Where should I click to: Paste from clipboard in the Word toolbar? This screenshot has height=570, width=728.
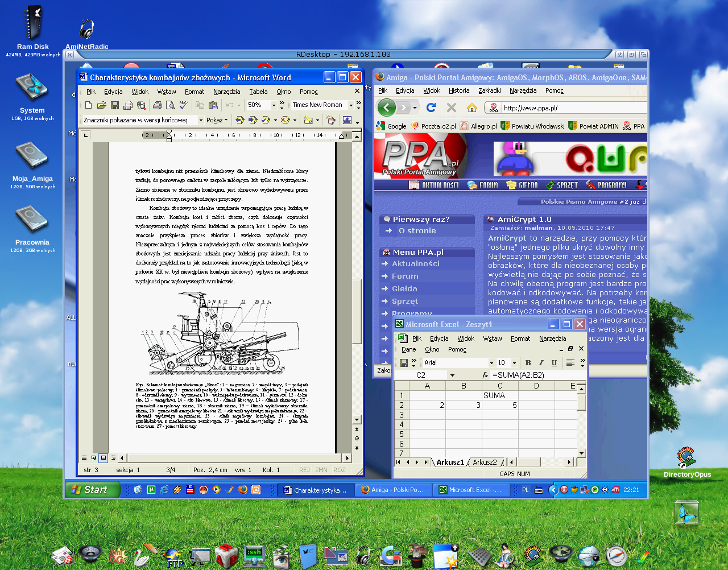(x=213, y=105)
